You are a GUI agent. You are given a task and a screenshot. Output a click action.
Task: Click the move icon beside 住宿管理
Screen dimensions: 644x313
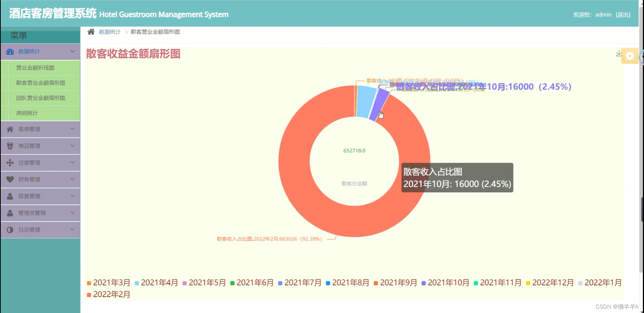[10, 163]
